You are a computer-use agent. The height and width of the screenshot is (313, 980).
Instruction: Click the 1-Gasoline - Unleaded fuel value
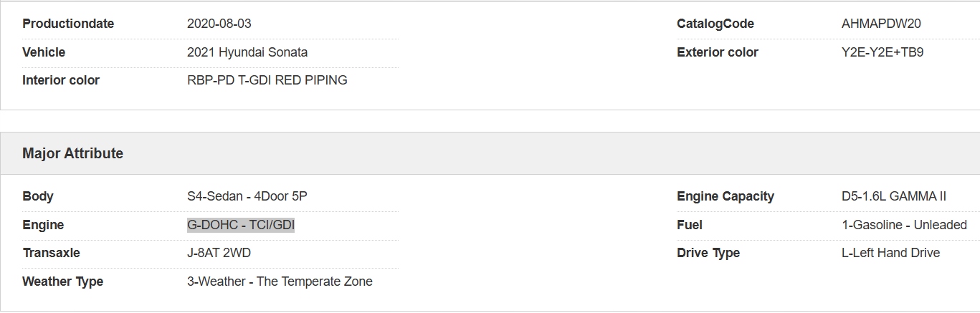tap(903, 225)
